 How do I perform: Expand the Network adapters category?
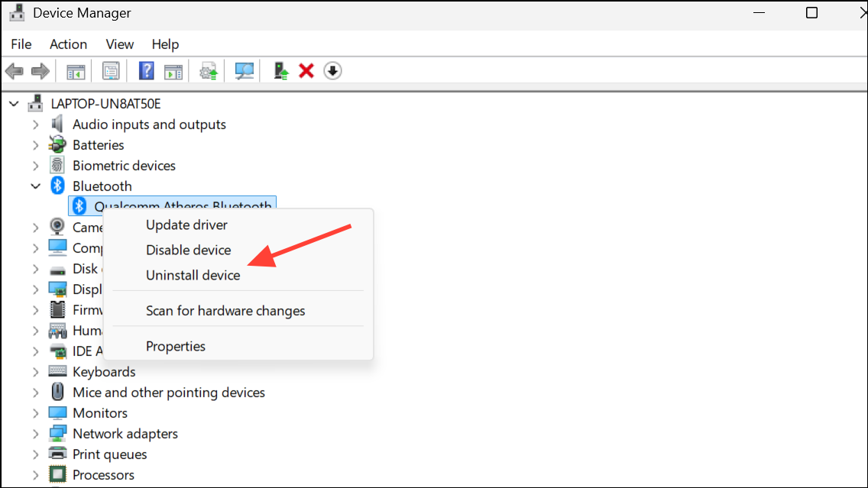tap(36, 433)
